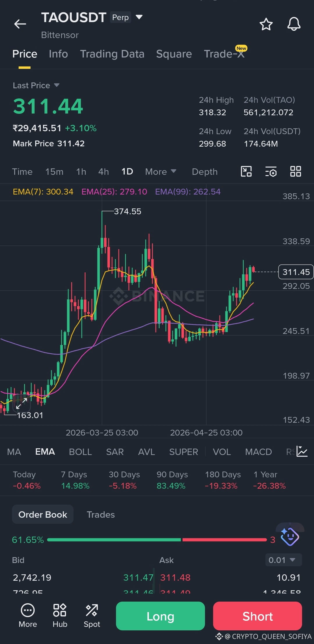Open chart indicator settings icon

[271, 172]
